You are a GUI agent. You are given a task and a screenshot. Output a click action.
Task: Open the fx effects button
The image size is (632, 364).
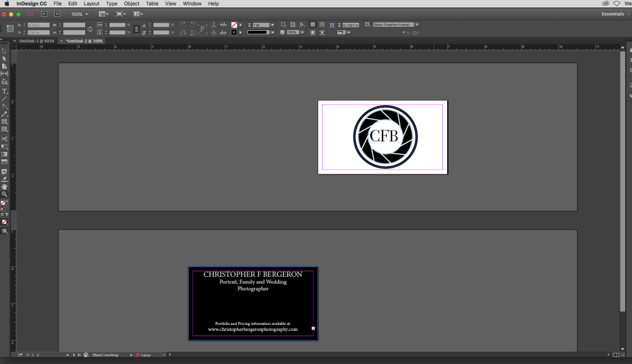point(302,24)
